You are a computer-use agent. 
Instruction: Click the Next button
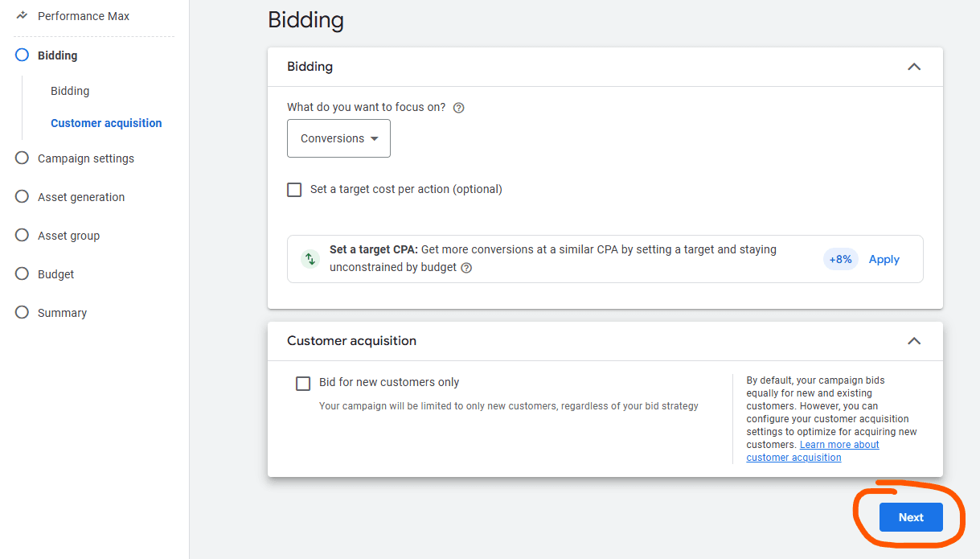910,517
